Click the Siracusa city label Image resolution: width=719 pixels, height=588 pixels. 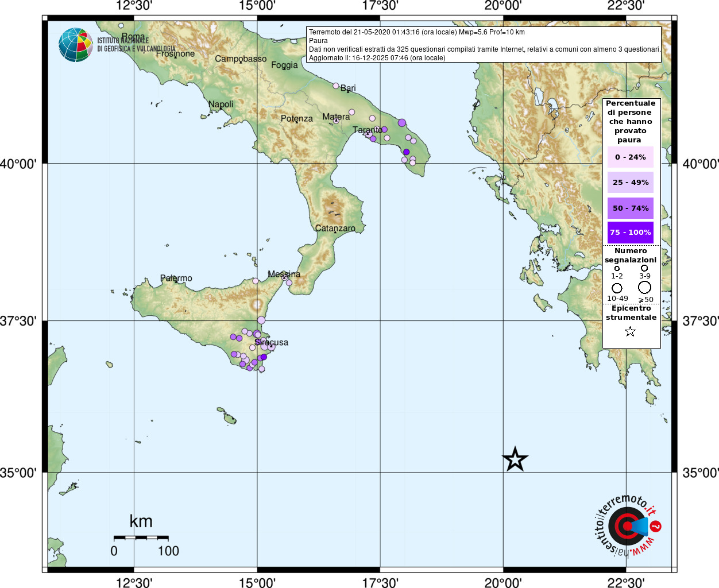pyautogui.click(x=272, y=342)
